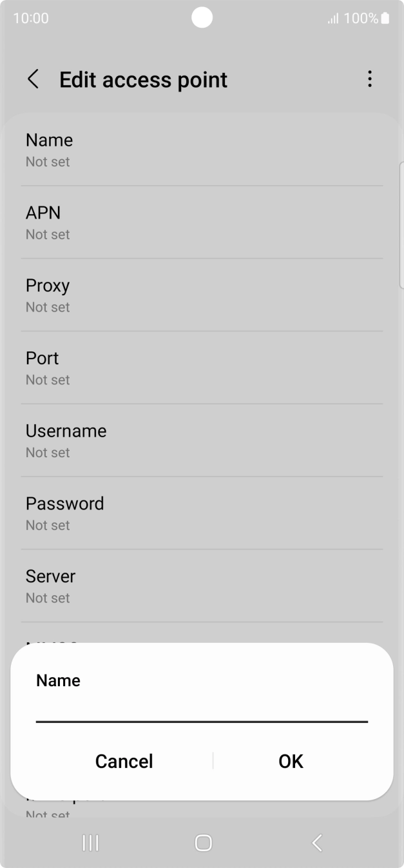Click the Recents button in navigation bar
404x868 pixels.
90,842
